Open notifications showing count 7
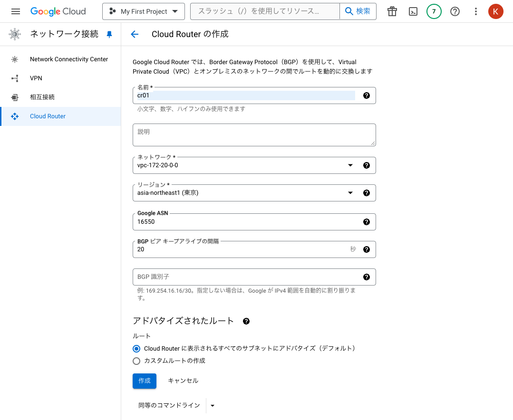This screenshot has width=513, height=420. pos(434,11)
